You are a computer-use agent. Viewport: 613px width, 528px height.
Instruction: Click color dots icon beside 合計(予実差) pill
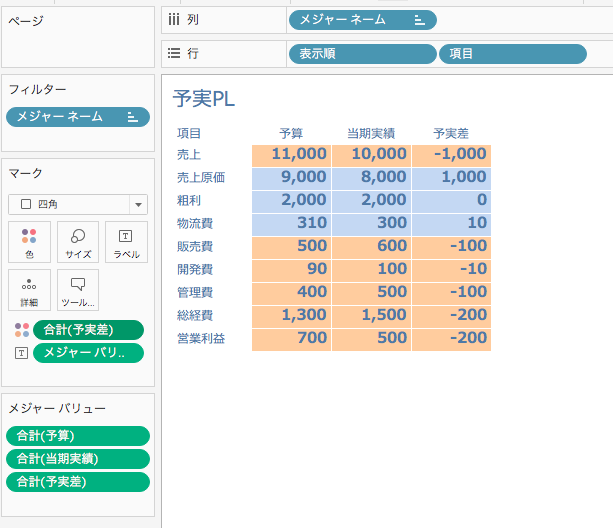coord(22,330)
